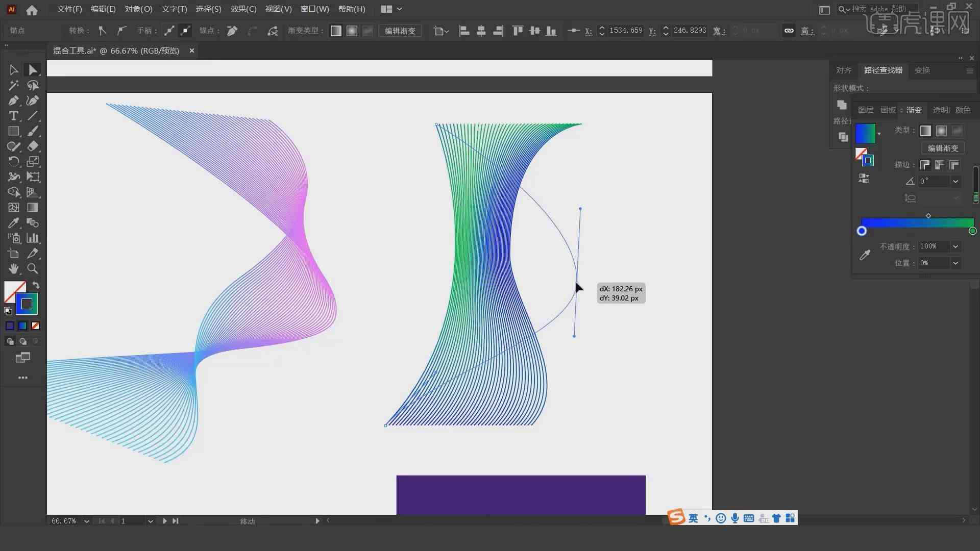
Task: Edit the X coordinate field value
Action: coord(626,31)
